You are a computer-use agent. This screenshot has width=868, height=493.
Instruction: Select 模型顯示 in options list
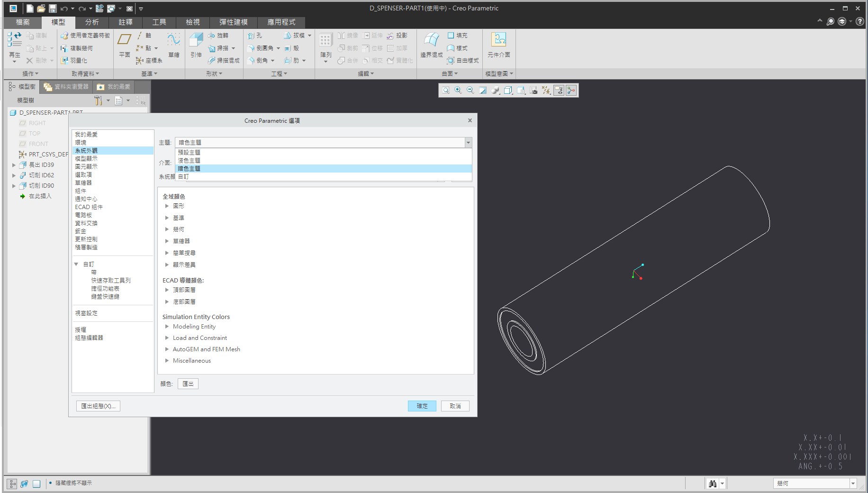[86, 159]
